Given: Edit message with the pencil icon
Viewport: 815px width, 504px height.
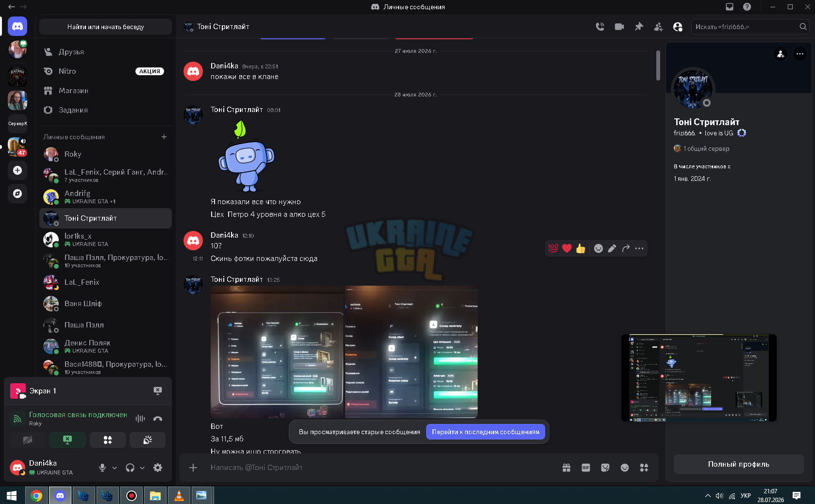Looking at the screenshot, I should 612,248.
